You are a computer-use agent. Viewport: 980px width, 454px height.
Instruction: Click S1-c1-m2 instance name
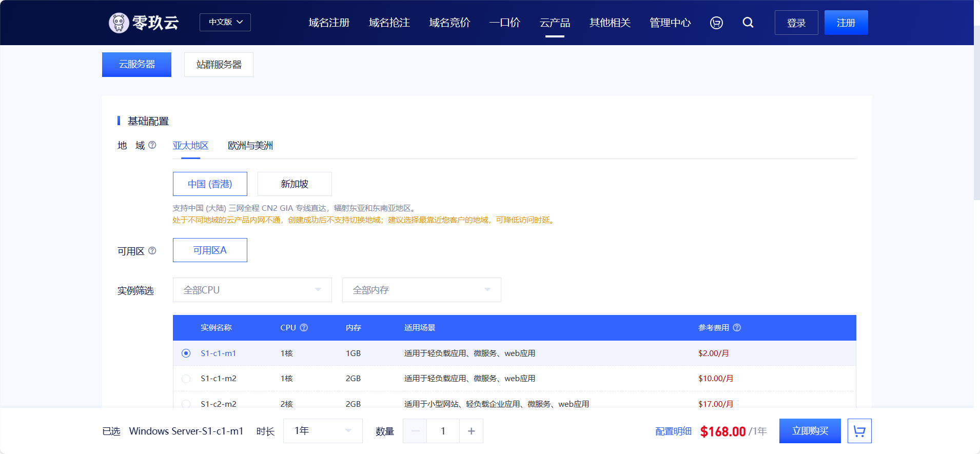[x=219, y=379]
